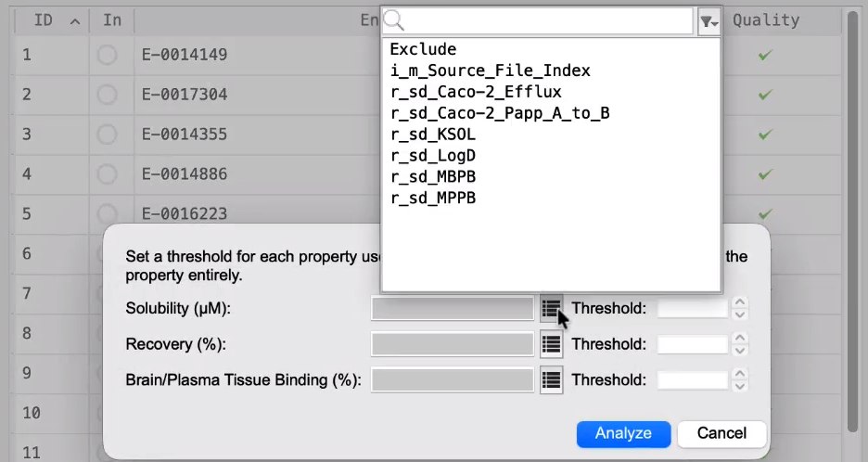Sort by ID column header arrow
The image size is (868, 462).
[75, 21]
